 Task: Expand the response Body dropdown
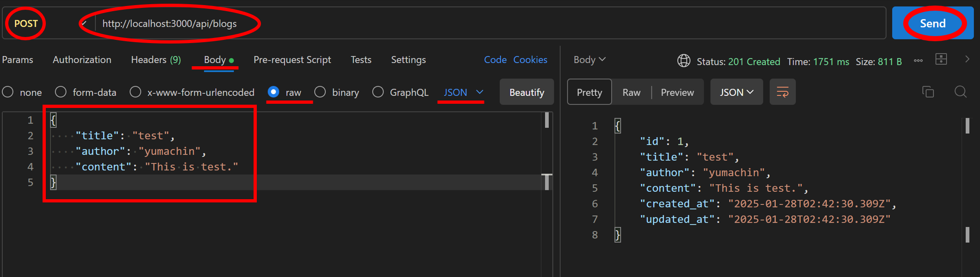coord(589,60)
